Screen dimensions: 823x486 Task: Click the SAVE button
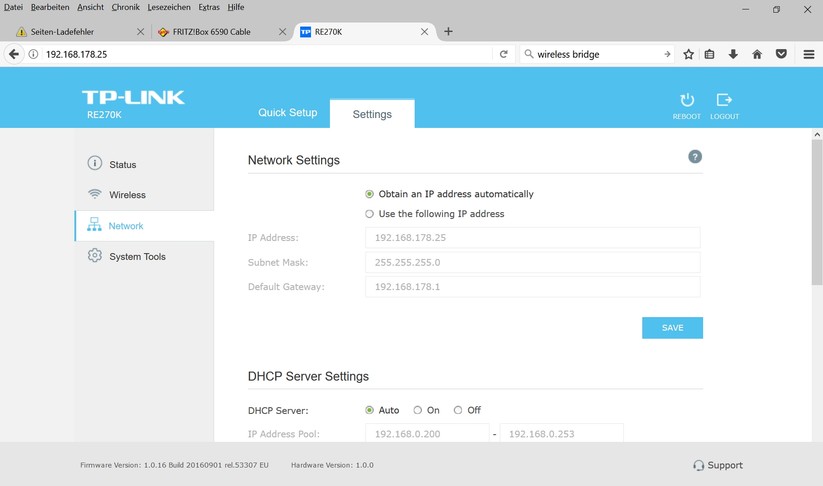tap(672, 328)
